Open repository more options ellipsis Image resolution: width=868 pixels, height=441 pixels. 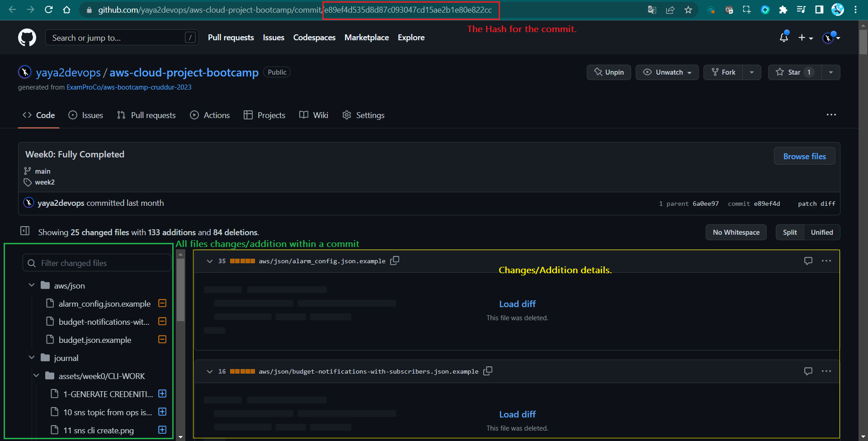pos(831,115)
